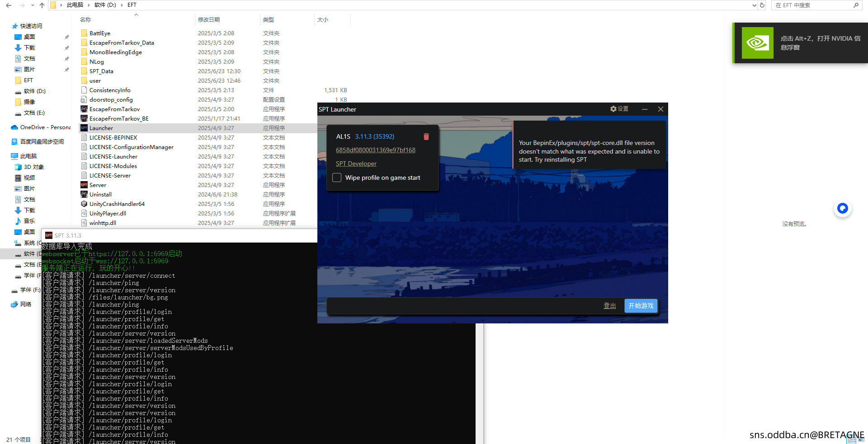Sort files by 名称 column

[85, 19]
